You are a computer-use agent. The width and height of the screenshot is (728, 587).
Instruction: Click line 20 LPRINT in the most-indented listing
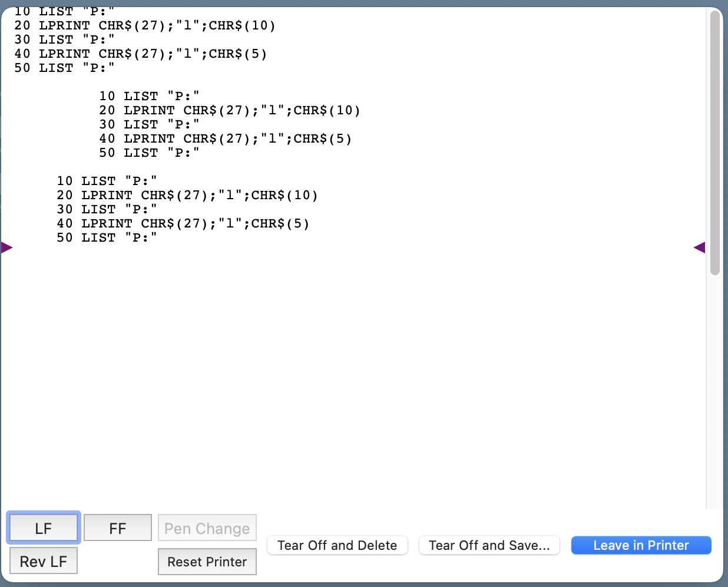click(230, 110)
